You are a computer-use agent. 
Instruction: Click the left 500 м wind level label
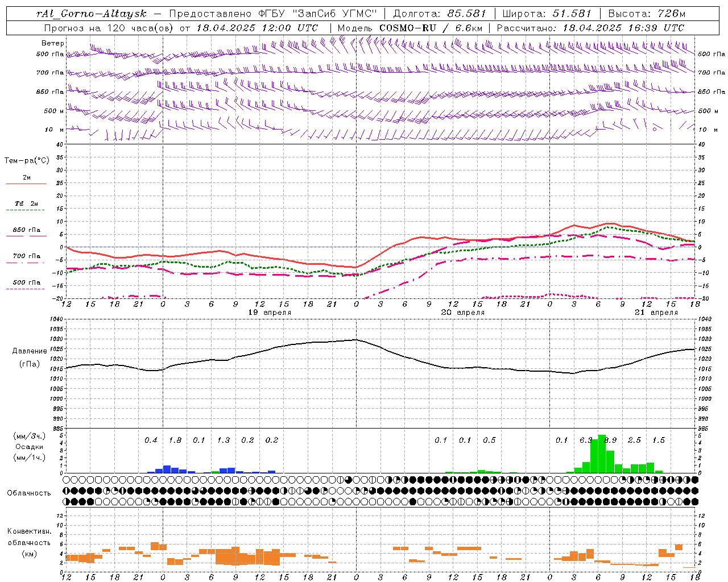pyautogui.click(x=55, y=111)
